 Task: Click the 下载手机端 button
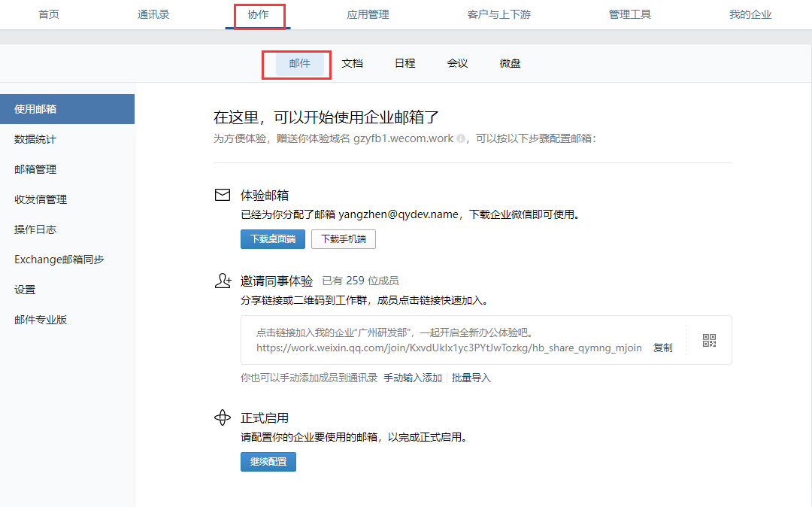click(x=343, y=239)
